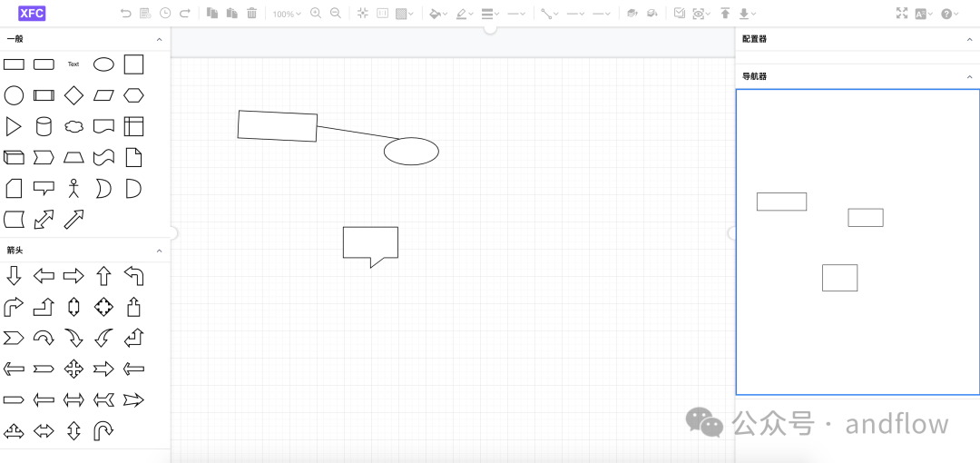
Task: Click the trash can delete icon
Action: tap(252, 14)
